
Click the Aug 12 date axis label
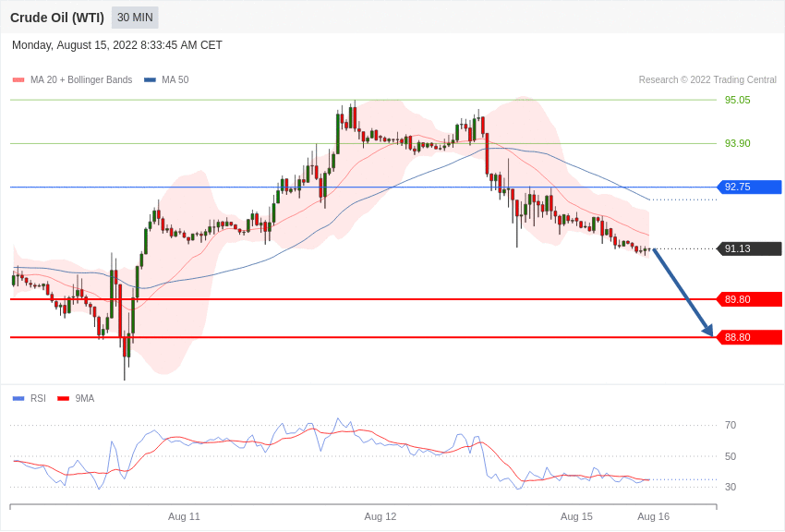coord(380,516)
